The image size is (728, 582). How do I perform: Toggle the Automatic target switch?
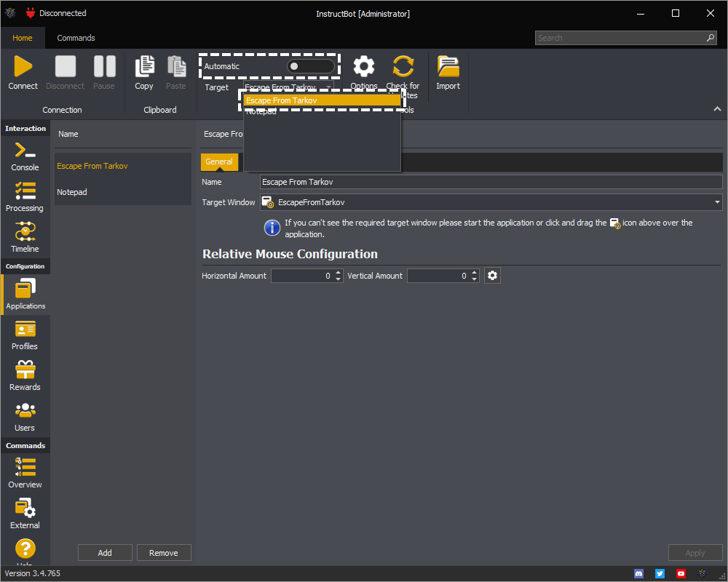click(x=310, y=66)
